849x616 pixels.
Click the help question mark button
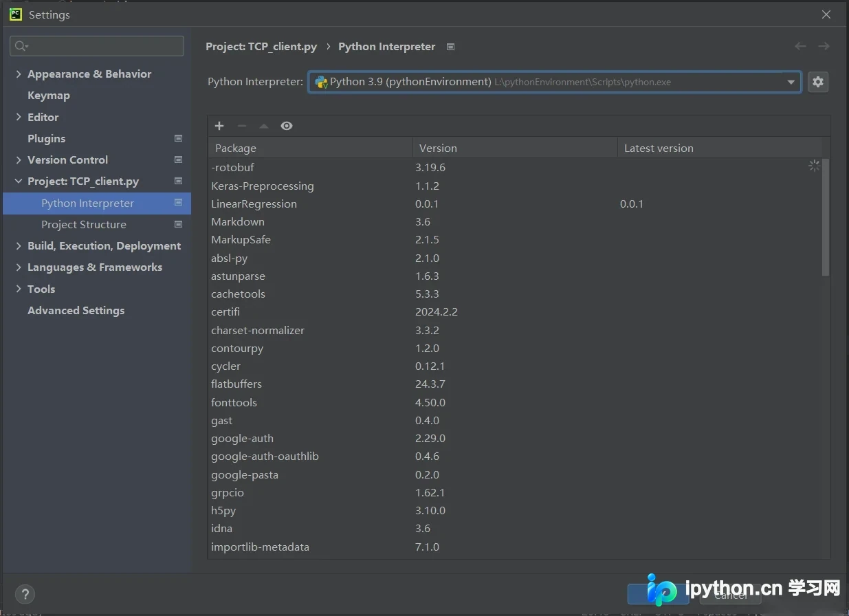click(x=25, y=594)
